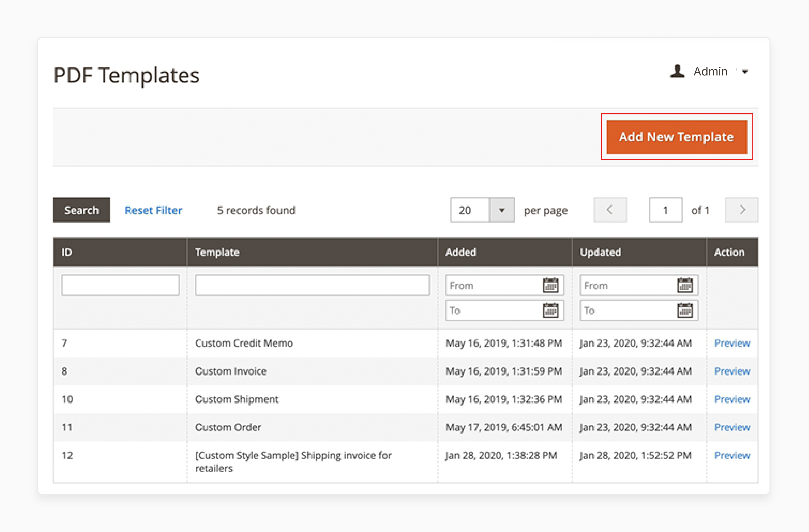Screen dimensions: 809x532
Task: Preview the Shipping invoice for retailers template
Action: click(732, 455)
